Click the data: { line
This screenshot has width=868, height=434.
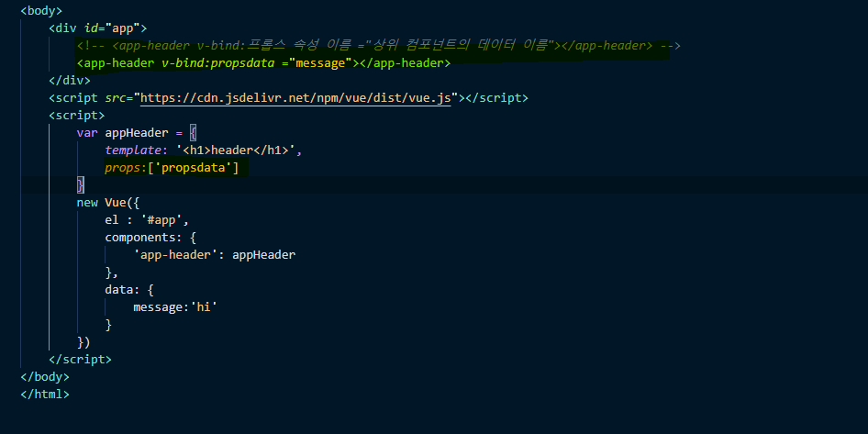tap(129, 290)
